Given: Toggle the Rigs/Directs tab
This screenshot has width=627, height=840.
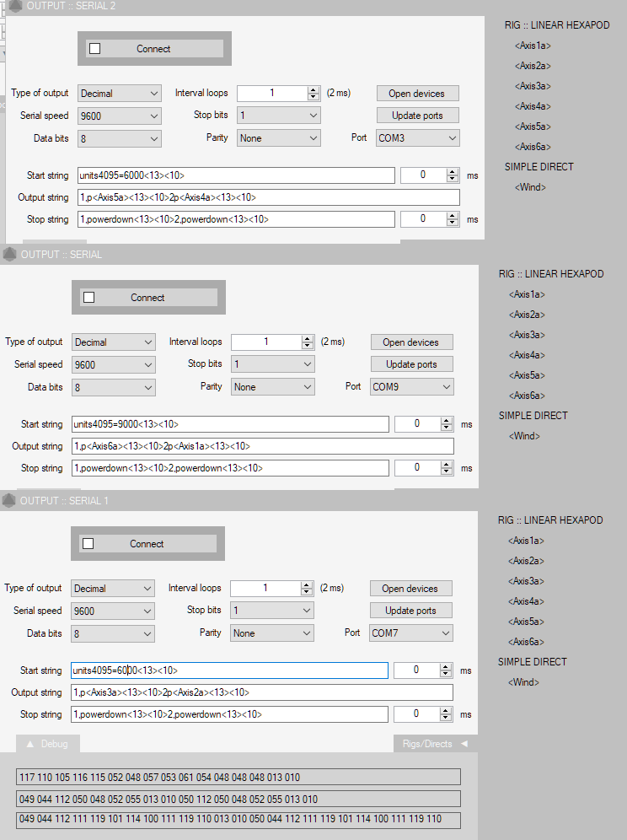Looking at the screenshot, I should [x=436, y=744].
